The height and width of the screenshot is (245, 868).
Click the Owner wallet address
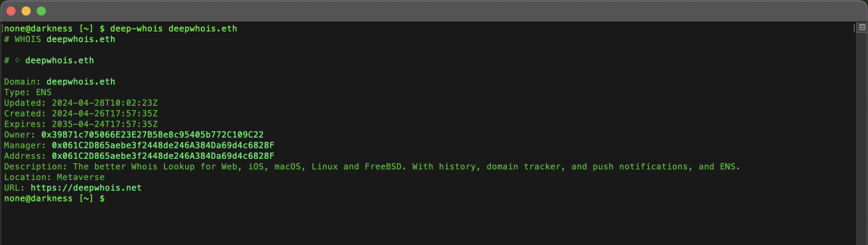pos(152,135)
